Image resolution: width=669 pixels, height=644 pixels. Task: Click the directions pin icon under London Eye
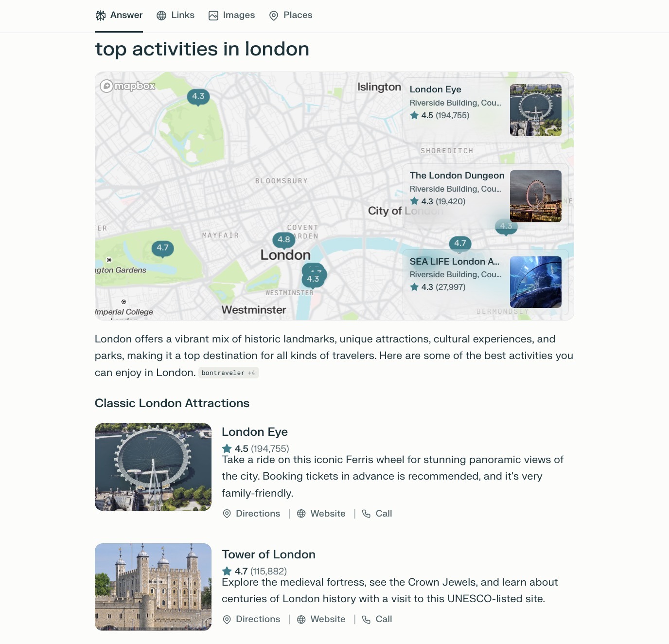point(227,514)
